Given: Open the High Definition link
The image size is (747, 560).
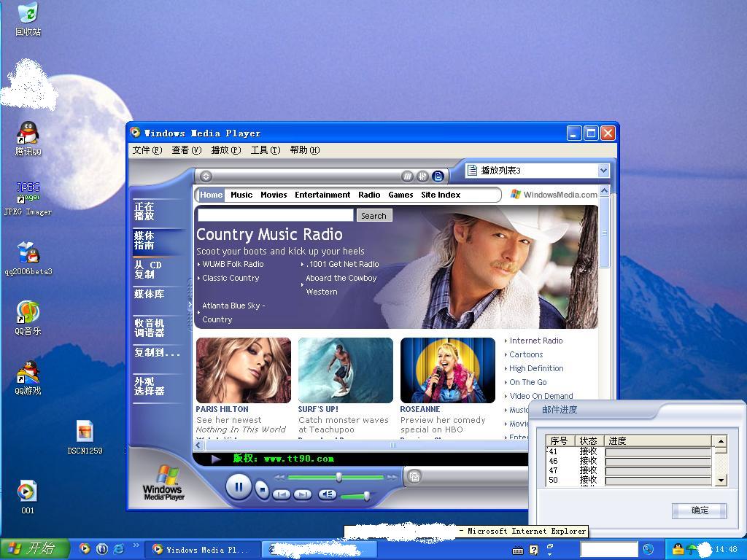Looking at the screenshot, I should (536, 368).
